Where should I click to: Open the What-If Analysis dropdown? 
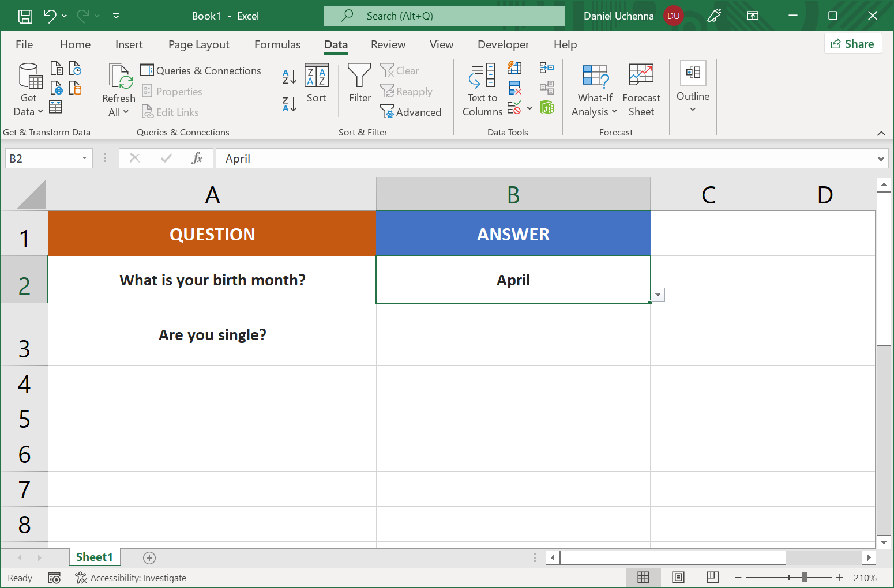[594, 89]
